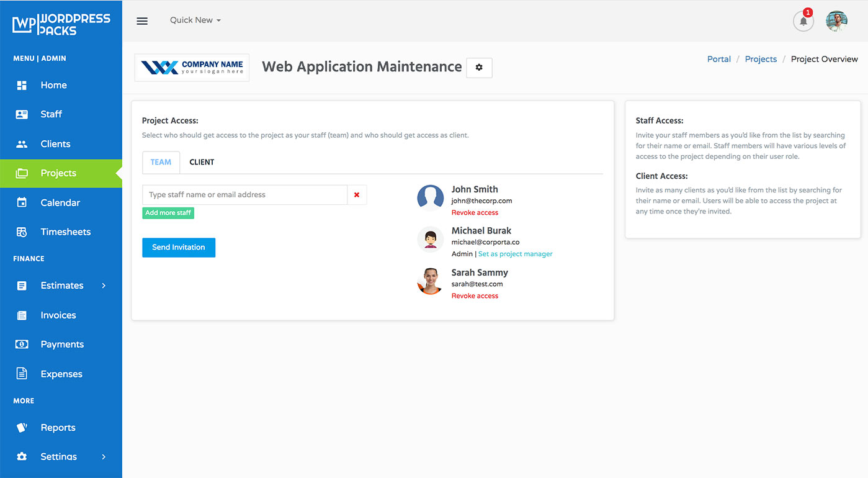Screen dimensions: 868x478
Task: Select the Reports icon in sidebar
Action: click(x=21, y=427)
